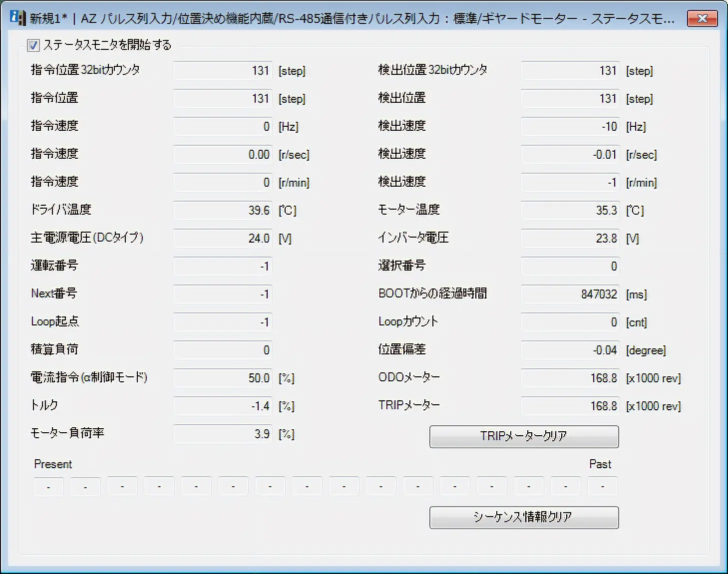
Task: Click the [degree] unit label
Action: click(x=646, y=351)
